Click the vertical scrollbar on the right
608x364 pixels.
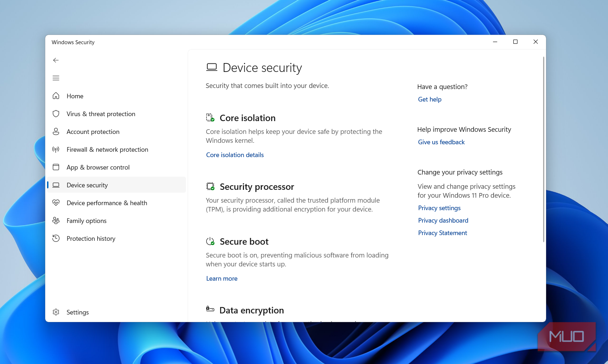point(544,150)
